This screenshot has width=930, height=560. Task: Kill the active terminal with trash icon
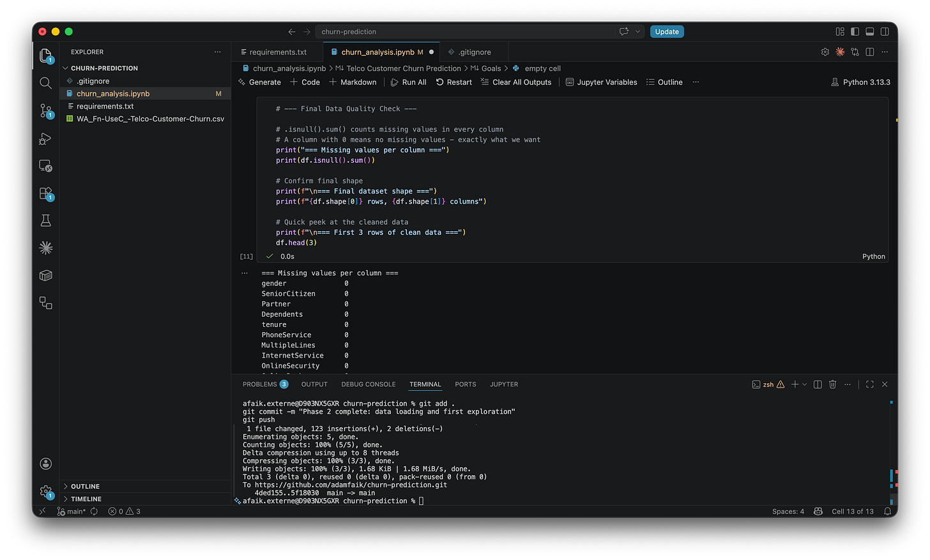pos(832,384)
